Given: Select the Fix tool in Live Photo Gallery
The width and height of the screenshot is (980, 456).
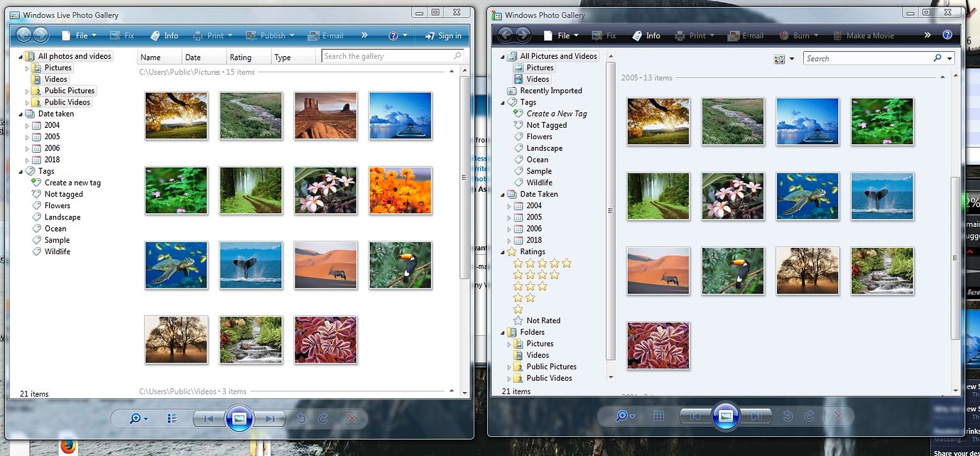Looking at the screenshot, I should click(124, 35).
